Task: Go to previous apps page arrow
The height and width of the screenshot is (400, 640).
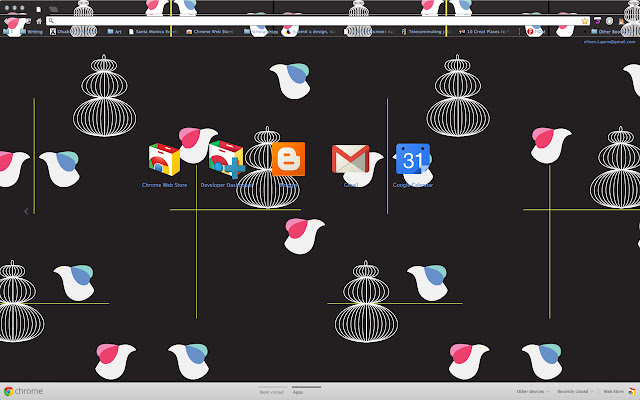Action: coord(26,211)
